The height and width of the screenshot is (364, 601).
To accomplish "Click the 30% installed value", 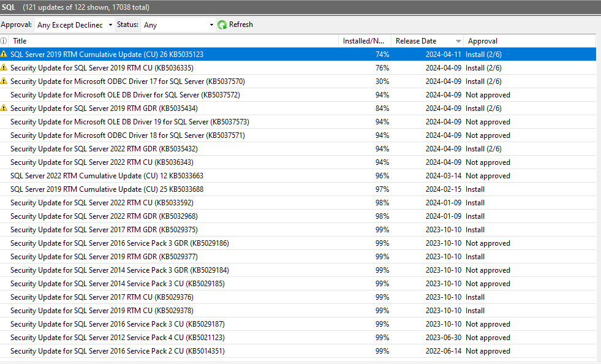I will tap(382, 82).
